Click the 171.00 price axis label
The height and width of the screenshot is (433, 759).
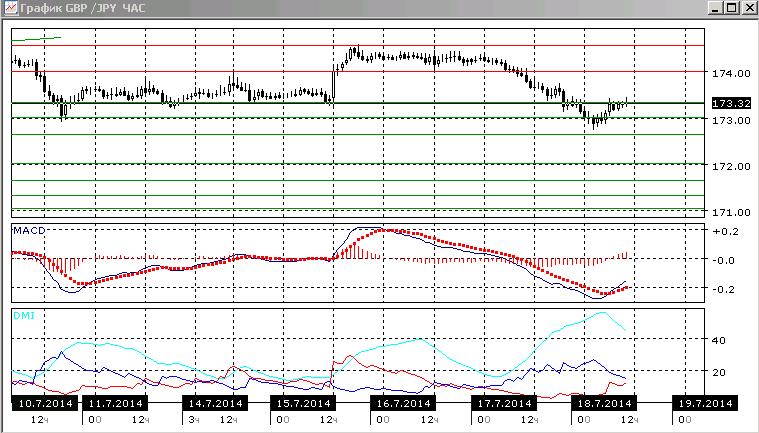(x=731, y=212)
